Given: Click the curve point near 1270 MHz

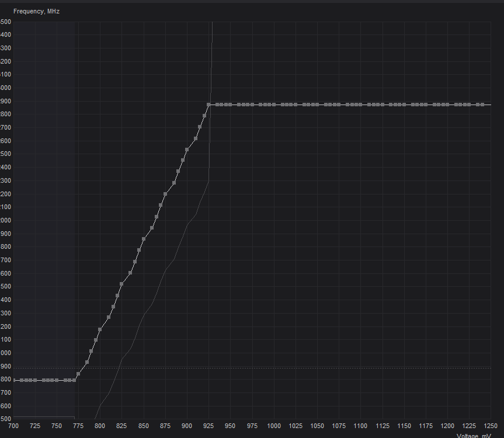Looking at the screenshot, I should tap(109, 317).
